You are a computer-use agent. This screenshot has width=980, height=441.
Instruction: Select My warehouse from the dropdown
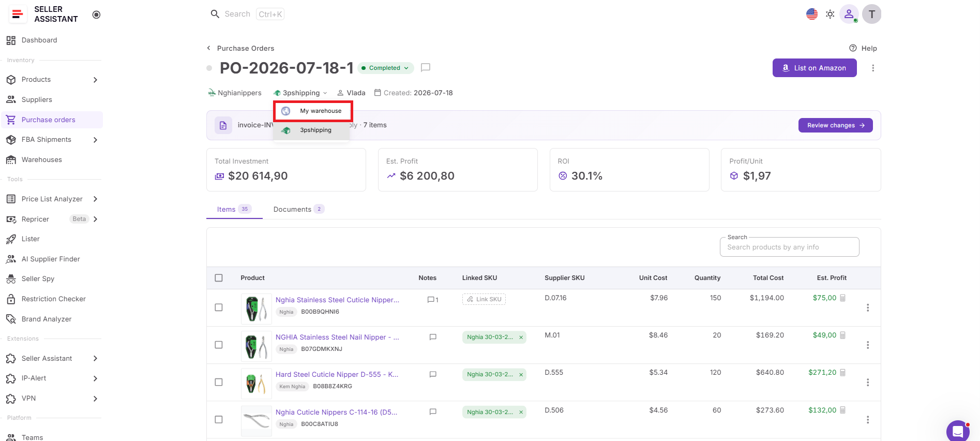pyautogui.click(x=313, y=111)
